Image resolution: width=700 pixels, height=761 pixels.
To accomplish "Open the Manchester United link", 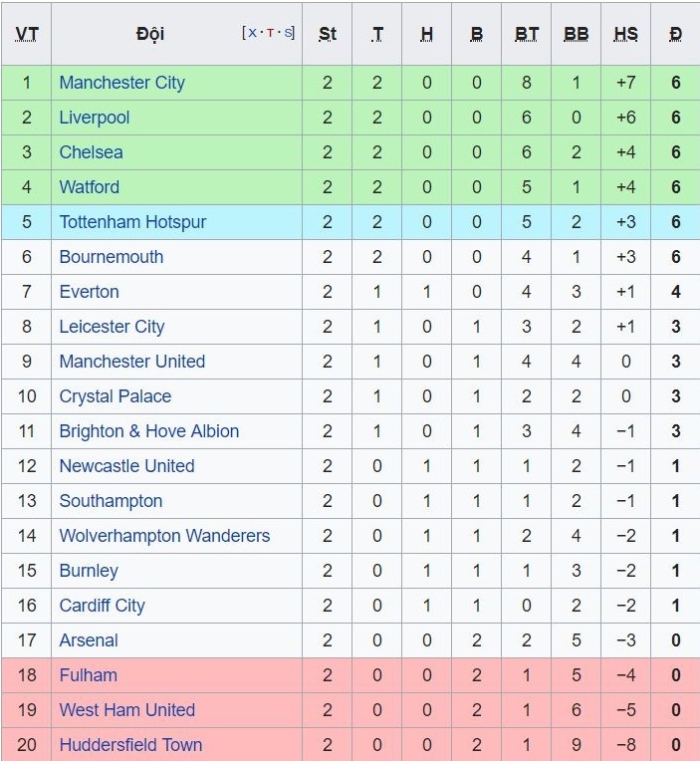I will 131,362.
